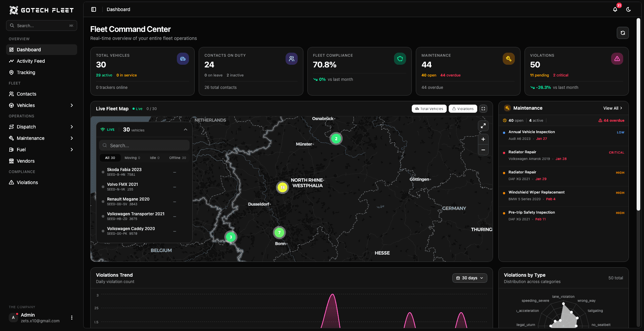Open Violations page in sidebar

42,182
